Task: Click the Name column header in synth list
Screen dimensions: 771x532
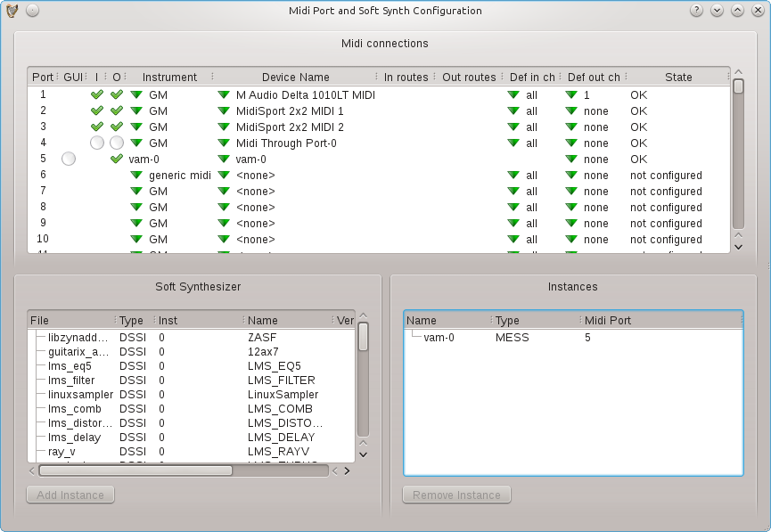Action: pos(288,321)
